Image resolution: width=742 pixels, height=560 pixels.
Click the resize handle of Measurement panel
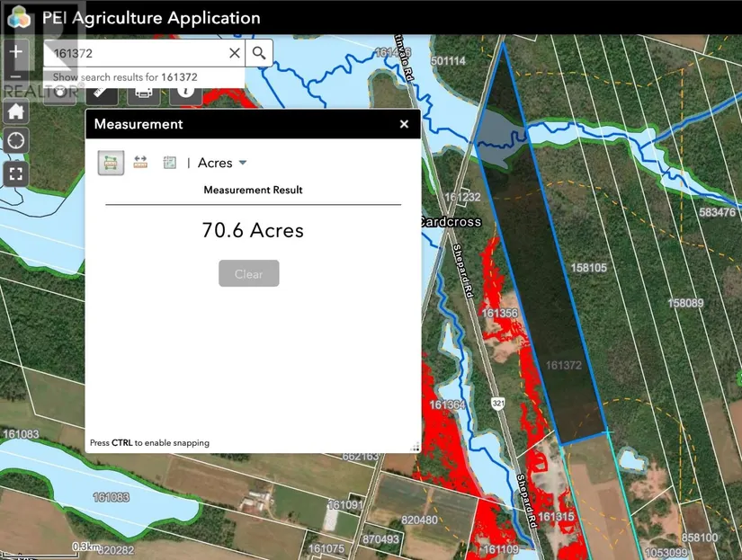416,447
